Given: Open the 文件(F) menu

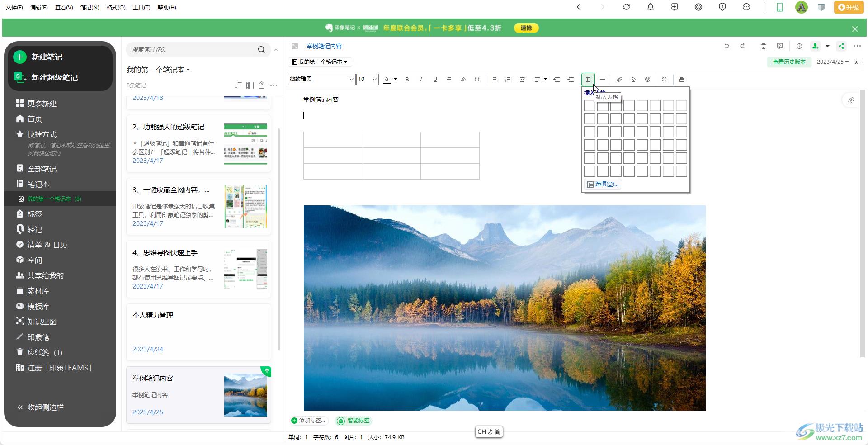Looking at the screenshot, I should 14,7.
